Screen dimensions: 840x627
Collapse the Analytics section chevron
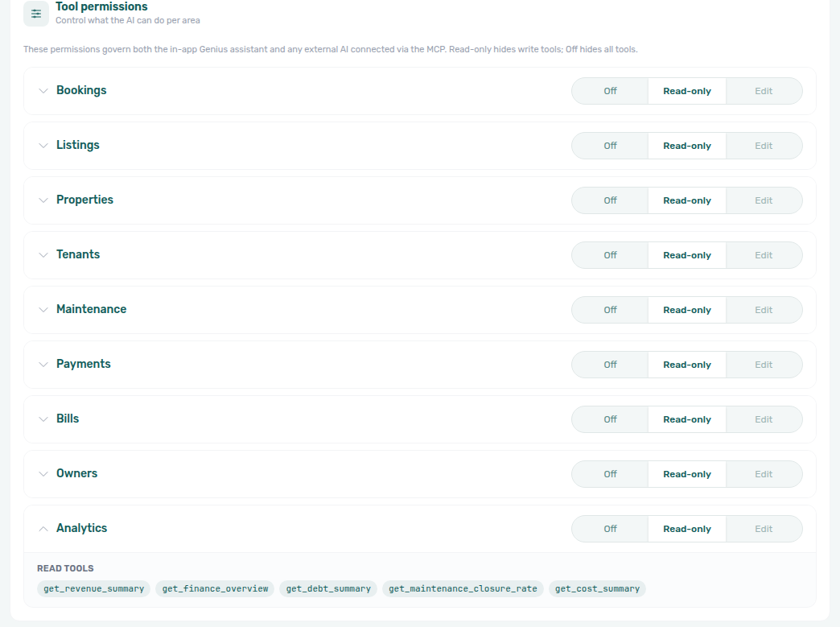(43, 528)
